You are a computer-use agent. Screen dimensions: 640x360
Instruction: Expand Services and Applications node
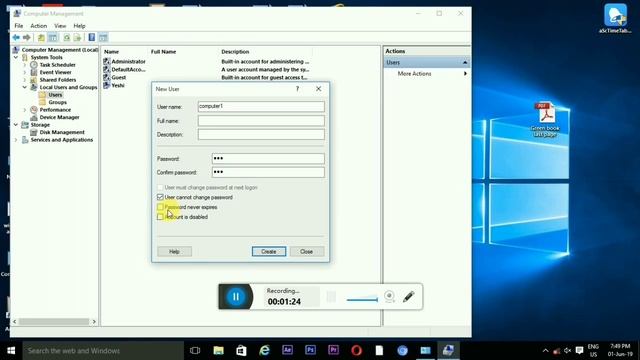coord(16,140)
